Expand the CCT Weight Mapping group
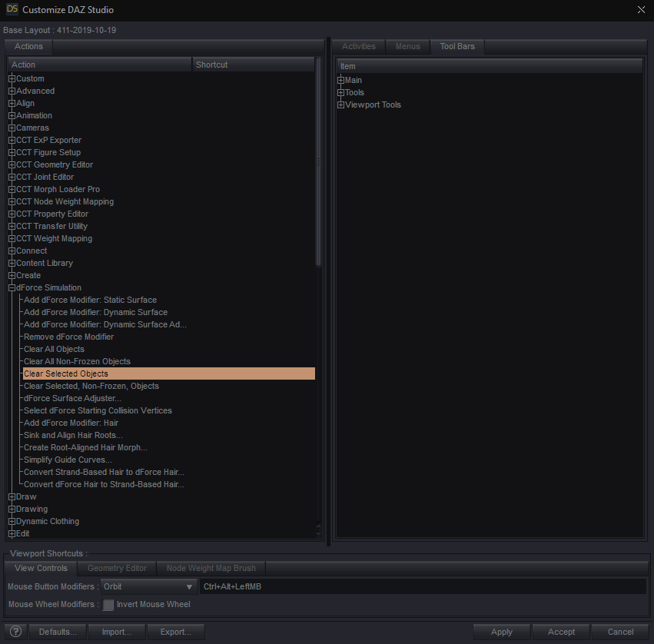This screenshot has height=644, width=654. pos(12,238)
